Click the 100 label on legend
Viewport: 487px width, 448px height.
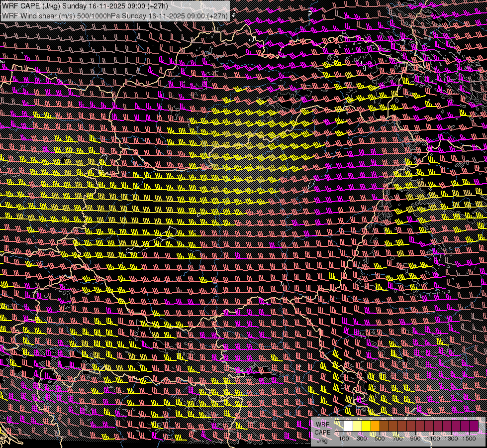[x=344, y=439]
